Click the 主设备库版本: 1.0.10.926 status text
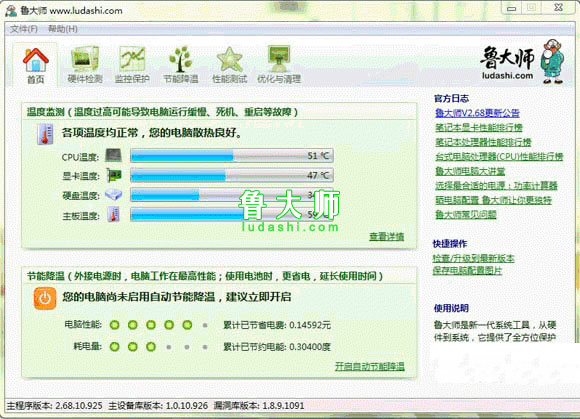The image size is (580, 419). coord(158,406)
